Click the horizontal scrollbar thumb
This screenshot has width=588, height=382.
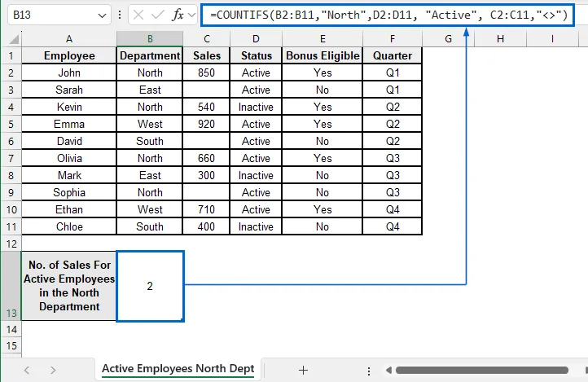point(482,371)
